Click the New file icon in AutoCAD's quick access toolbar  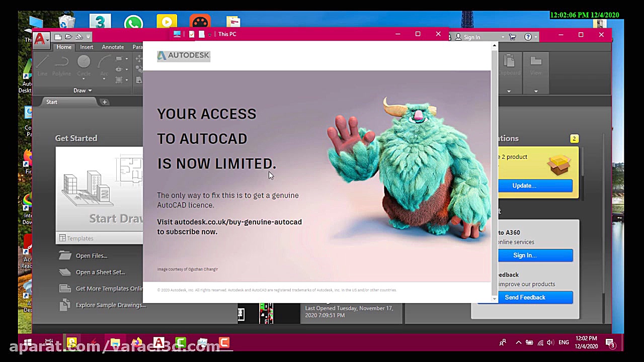58,37
